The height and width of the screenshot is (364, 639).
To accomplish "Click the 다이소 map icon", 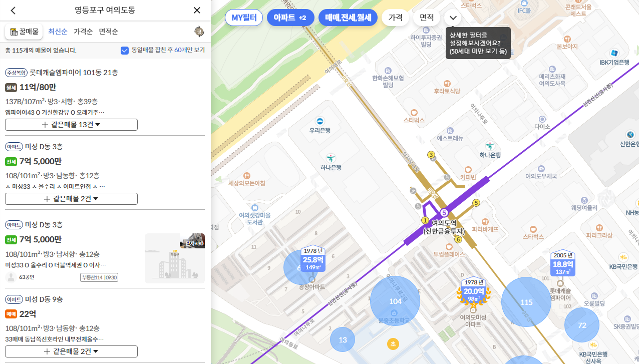I will pyautogui.click(x=542, y=119).
